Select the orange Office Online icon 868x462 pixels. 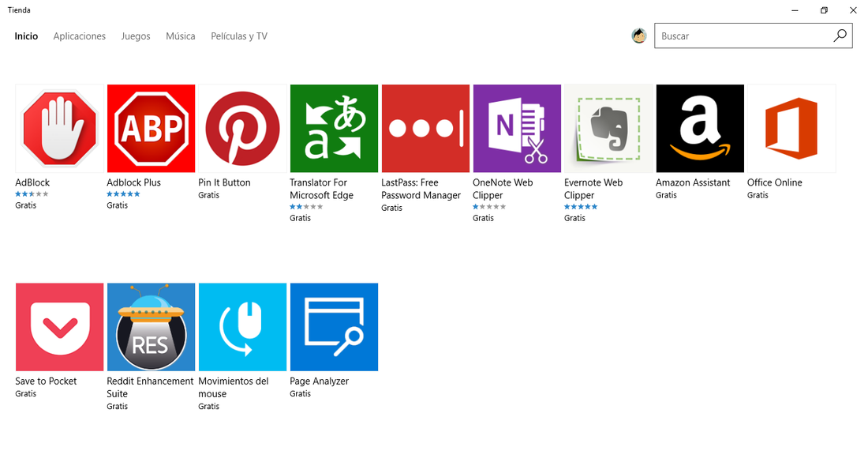[x=791, y=129]
